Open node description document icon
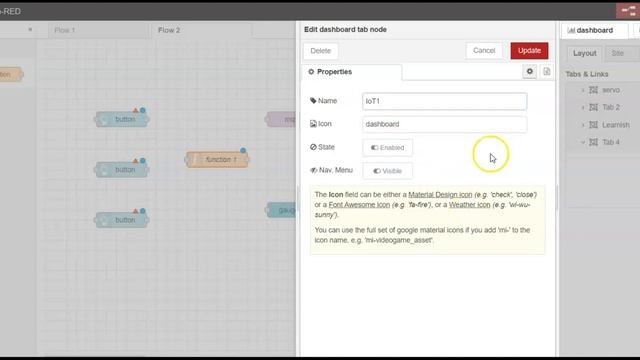The image size is (640, 360). click(547, 71)
